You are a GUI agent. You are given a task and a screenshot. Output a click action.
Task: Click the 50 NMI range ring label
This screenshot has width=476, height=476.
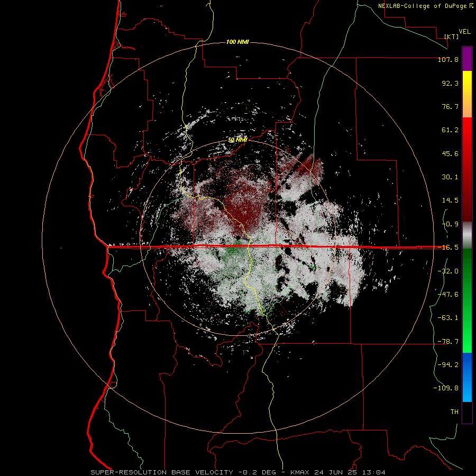pyautogui.click(x=237, y=140)
